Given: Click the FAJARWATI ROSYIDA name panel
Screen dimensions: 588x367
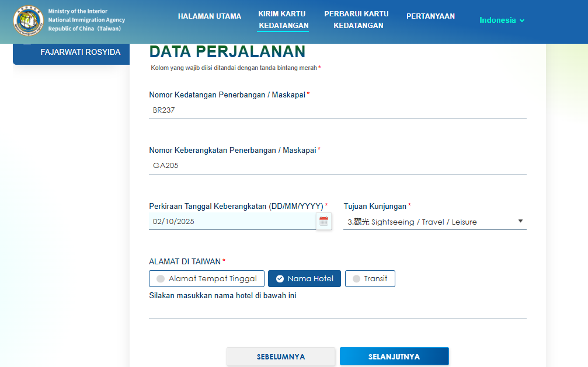Looking at the screenshot, I should [71, 52].
